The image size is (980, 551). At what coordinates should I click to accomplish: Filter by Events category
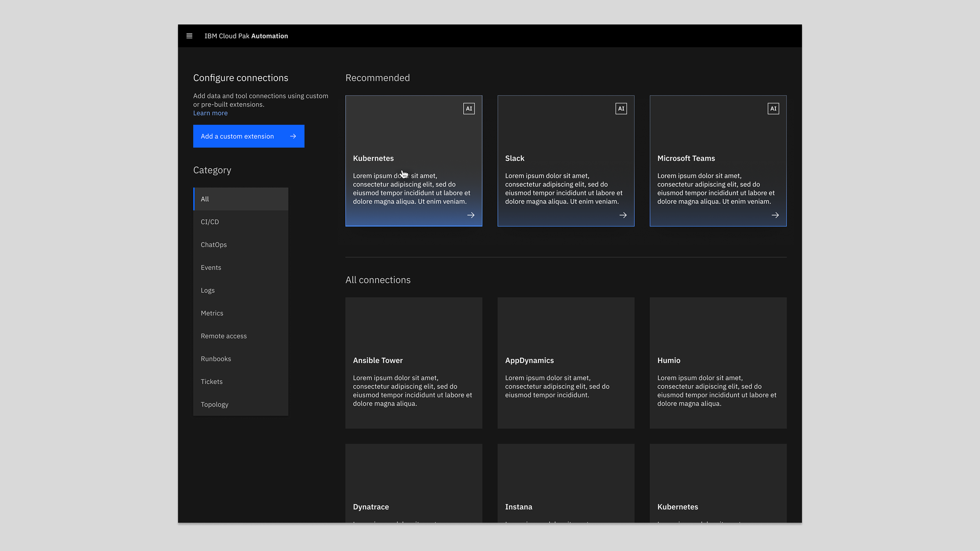click(241, 268)
